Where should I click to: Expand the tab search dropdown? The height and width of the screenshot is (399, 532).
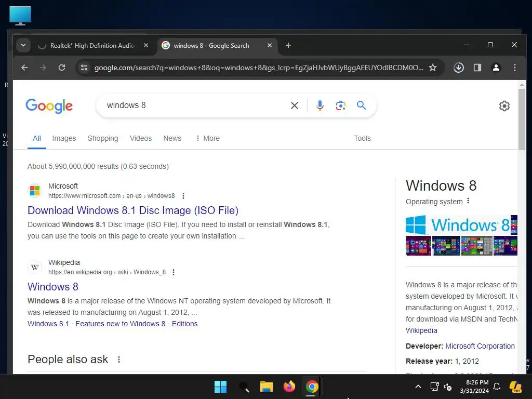23,45
